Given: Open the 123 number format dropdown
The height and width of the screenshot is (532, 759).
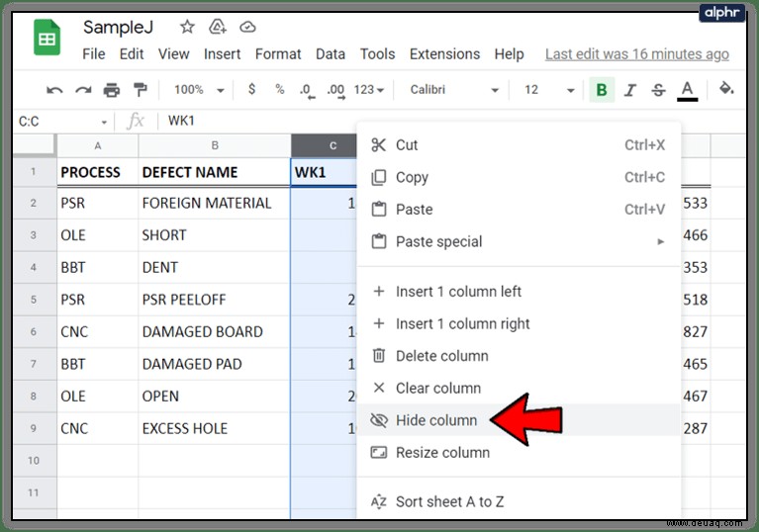Looking at the screenshot, I should 369,90.
